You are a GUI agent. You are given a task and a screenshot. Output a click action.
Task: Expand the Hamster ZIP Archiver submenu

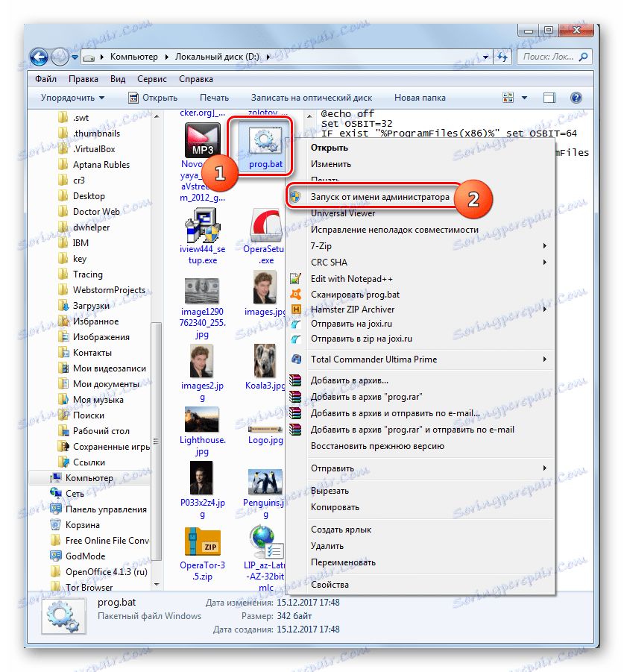pyautogui.click(x=545, y=309)
